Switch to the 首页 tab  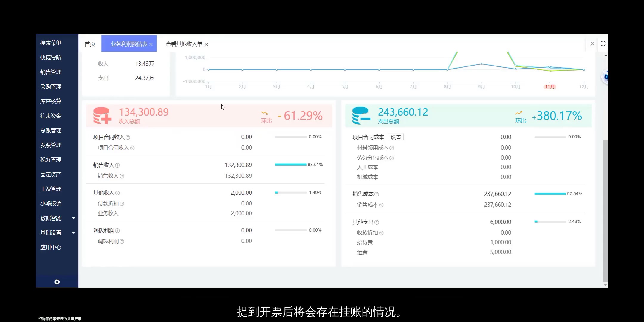click(x=89, y=44)
